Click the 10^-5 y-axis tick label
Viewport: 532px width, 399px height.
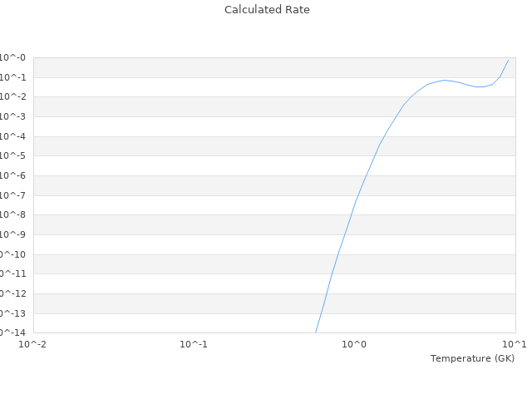pyautogui.click(x=13, y=156)
